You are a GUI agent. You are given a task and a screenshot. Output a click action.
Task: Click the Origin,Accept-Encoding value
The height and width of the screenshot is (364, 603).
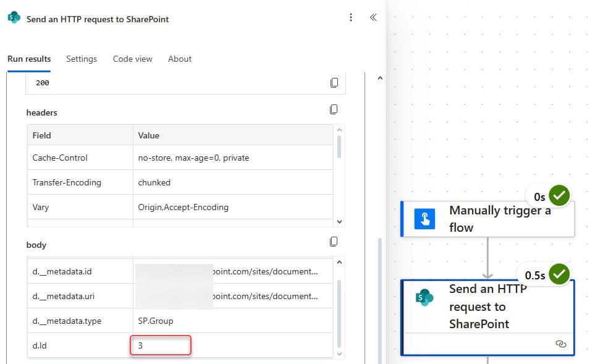click(183, 207)
